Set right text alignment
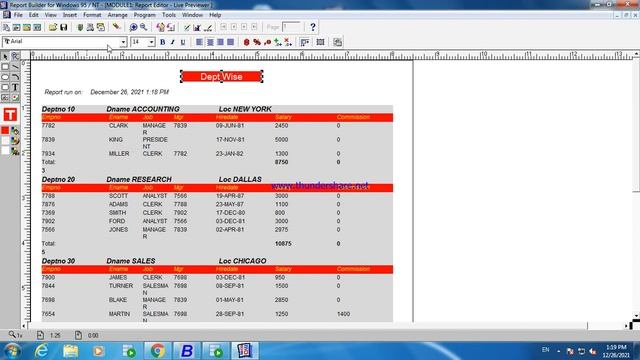 click(220, 42)
